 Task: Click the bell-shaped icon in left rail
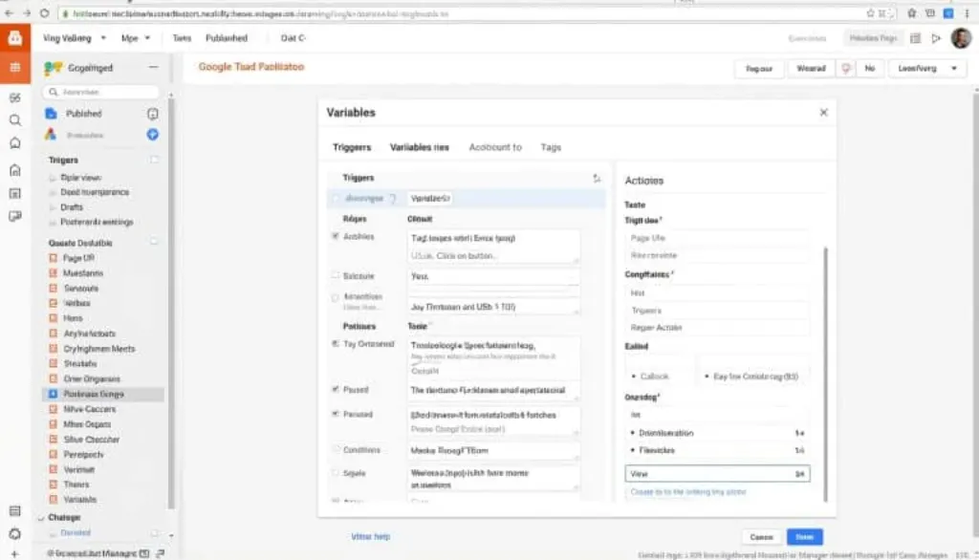pos(15,143)
